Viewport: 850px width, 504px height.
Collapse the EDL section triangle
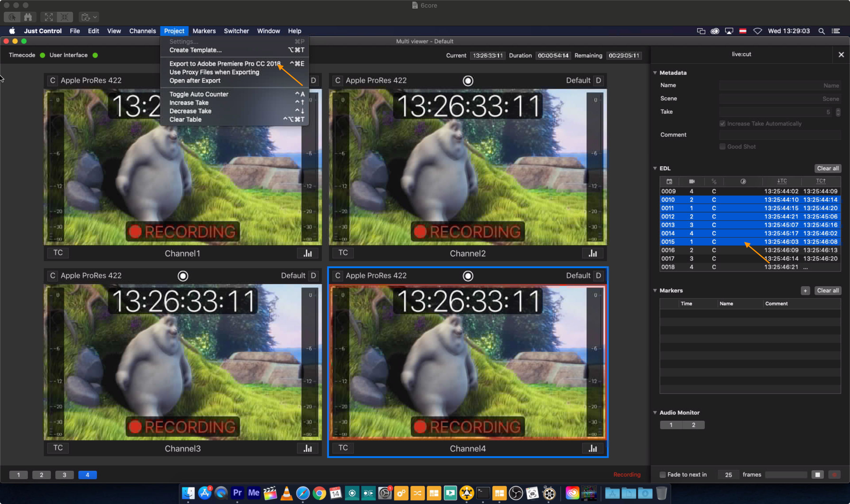655,168
